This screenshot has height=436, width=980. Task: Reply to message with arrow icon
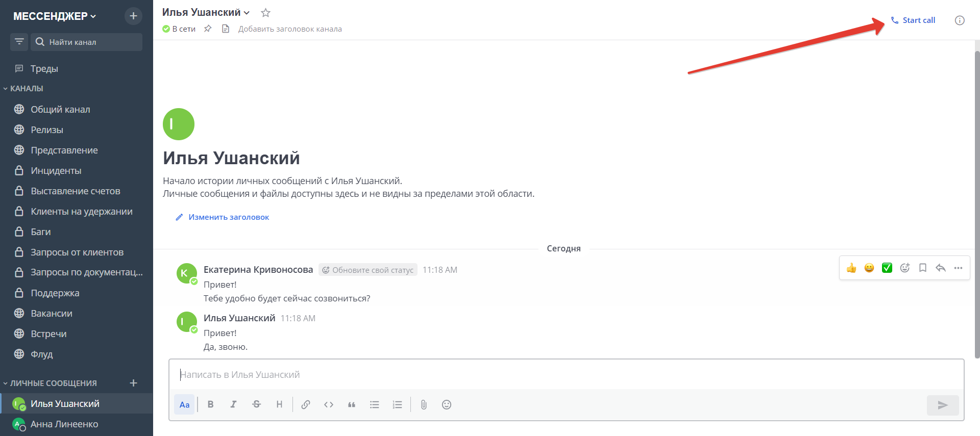941,268
